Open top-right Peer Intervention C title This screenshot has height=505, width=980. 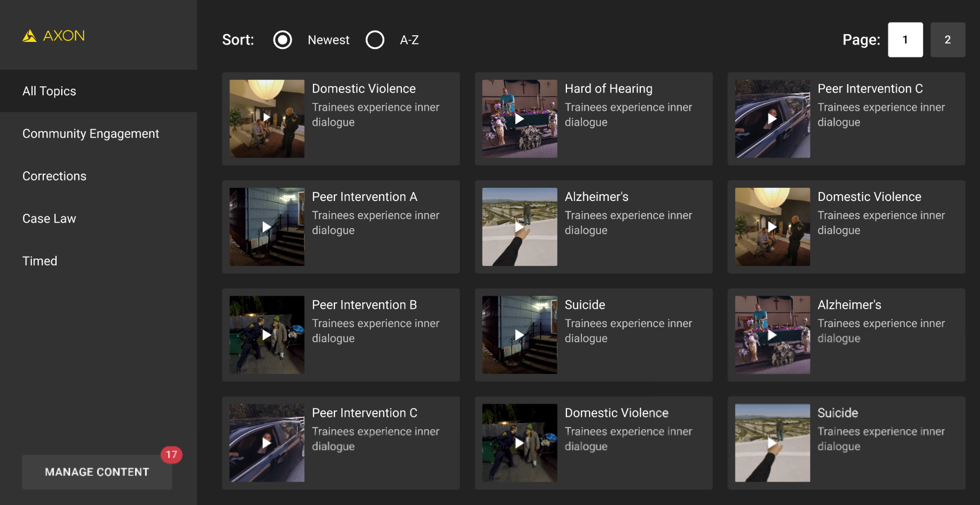pos(870,89)
